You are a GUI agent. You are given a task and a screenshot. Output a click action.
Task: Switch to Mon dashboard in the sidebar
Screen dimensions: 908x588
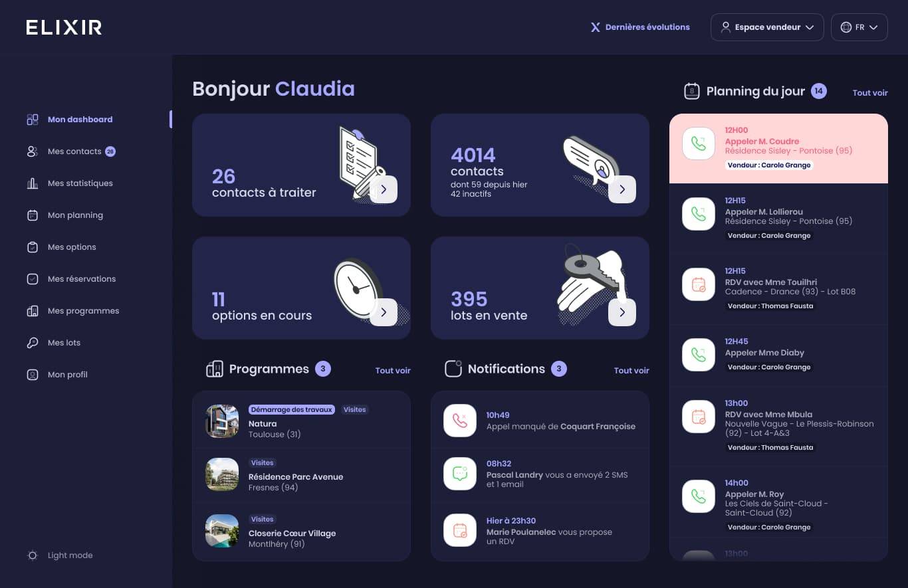coord(32,119)
